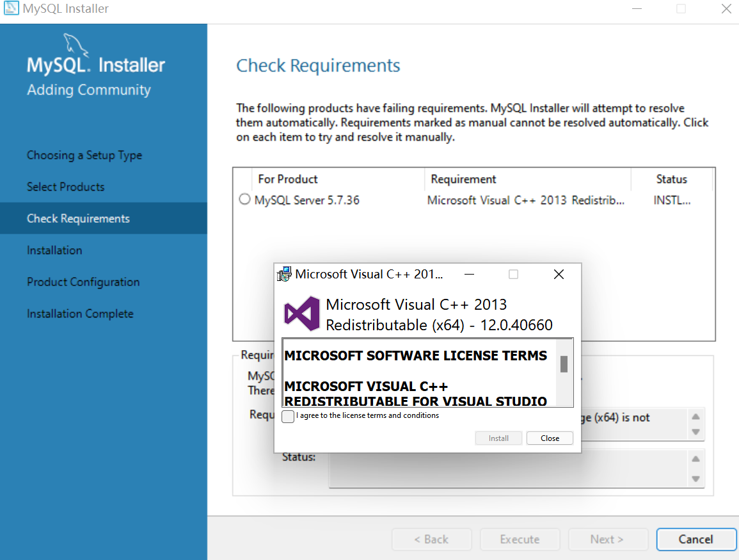
Task: Click the Requirement column header
Action: click(528, 179)
